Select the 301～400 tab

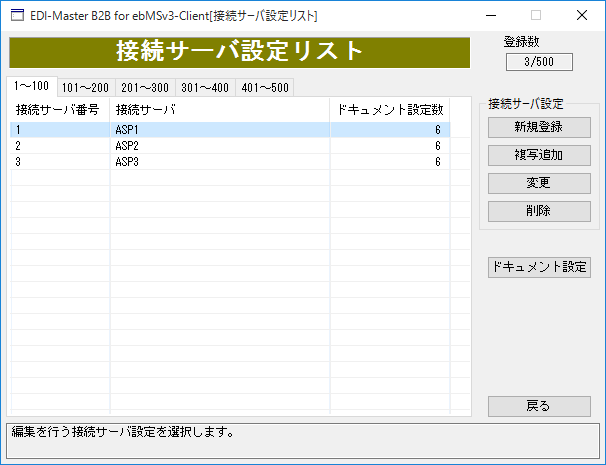(x=205, y=87)
